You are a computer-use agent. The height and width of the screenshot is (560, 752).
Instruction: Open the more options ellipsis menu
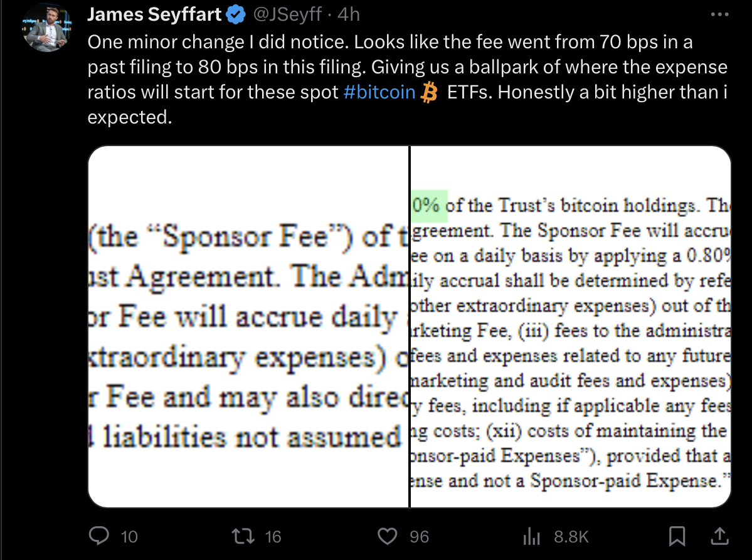719,14
